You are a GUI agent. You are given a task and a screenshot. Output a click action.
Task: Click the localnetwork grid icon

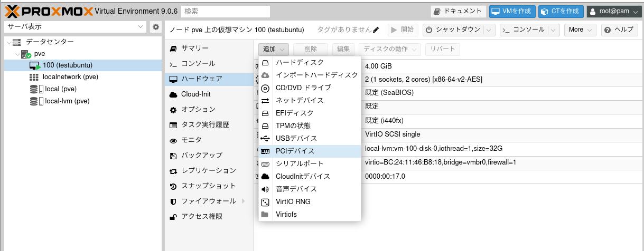[34, 77]
